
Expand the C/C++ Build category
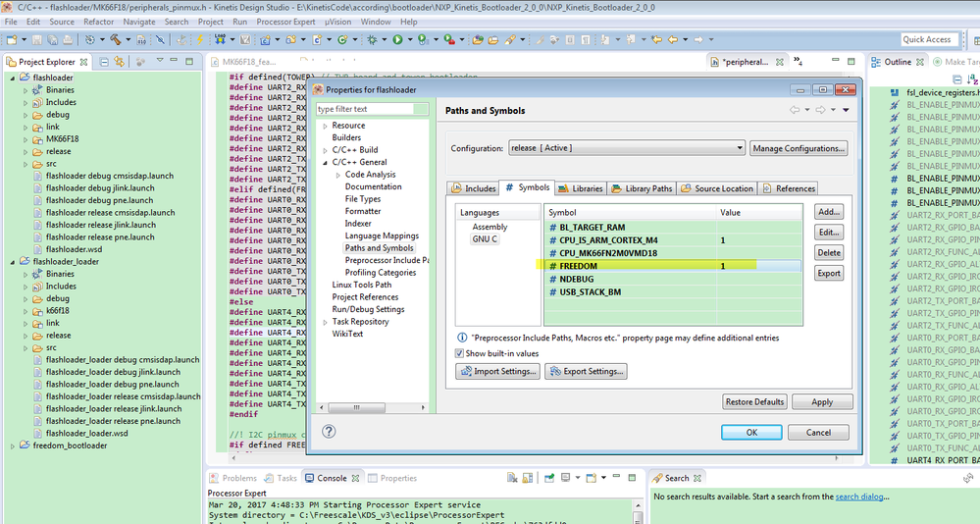pos(325,150)
